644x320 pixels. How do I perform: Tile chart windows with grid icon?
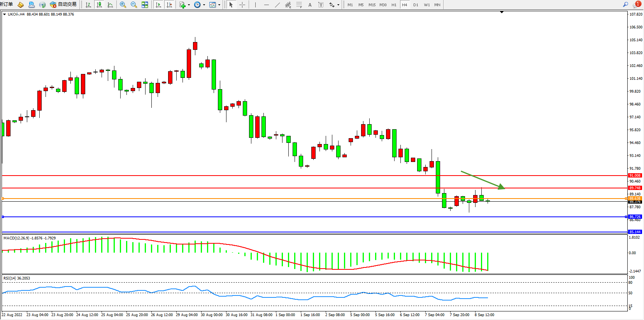coord(145,5)
